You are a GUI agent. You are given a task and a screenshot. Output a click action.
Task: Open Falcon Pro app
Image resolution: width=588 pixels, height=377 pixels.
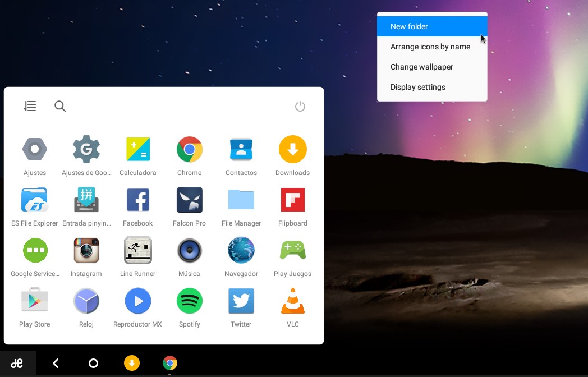190,200
